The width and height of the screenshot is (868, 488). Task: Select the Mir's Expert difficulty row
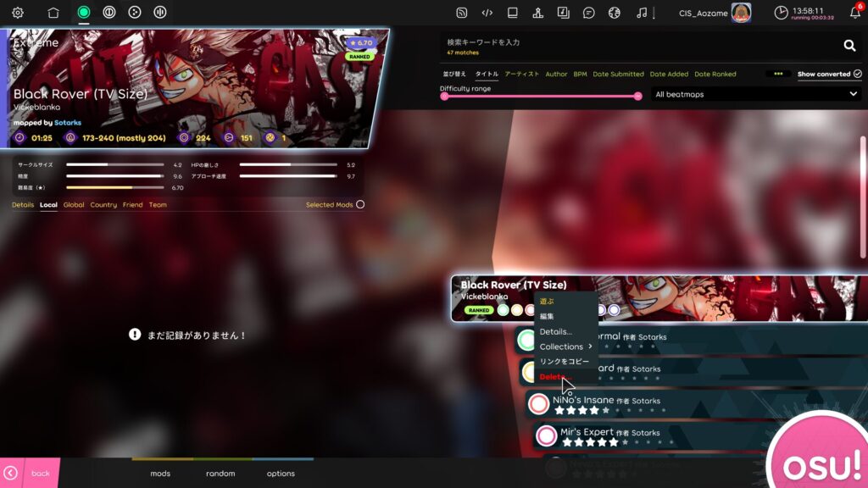tap(701, 436)
